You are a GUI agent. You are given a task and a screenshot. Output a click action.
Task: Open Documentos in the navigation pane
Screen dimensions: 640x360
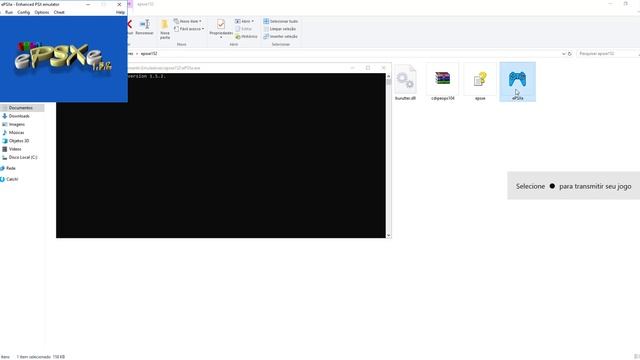pos(20,108)
